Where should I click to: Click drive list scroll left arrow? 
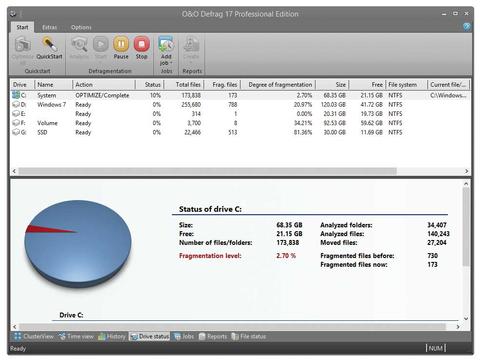tap(14, 171)
